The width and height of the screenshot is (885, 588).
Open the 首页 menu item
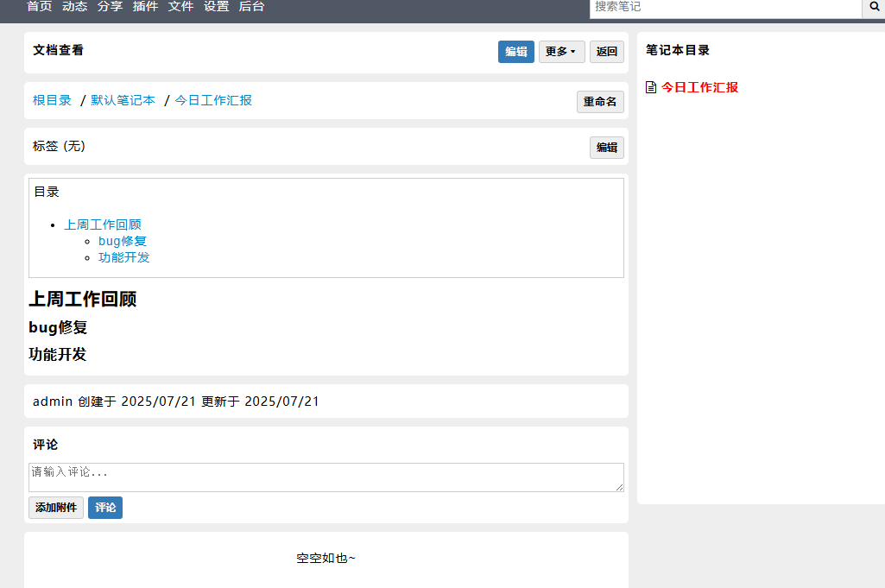point(40,7)
